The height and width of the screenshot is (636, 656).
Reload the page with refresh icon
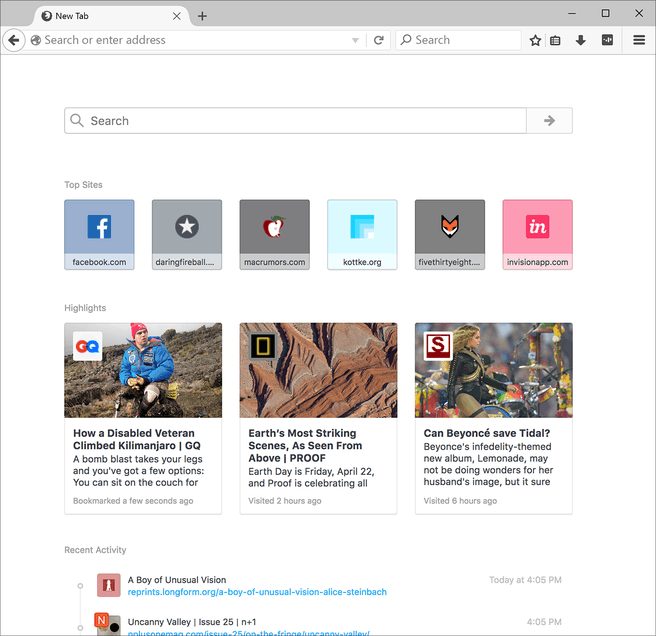379,40
